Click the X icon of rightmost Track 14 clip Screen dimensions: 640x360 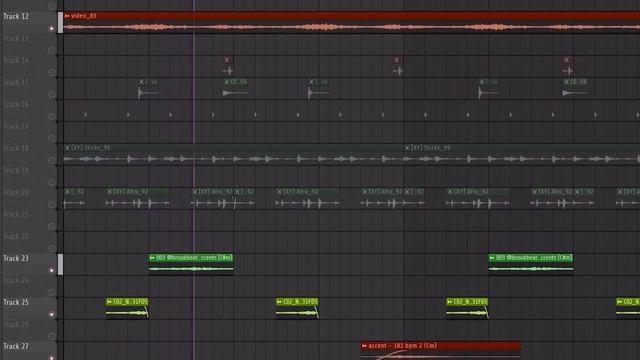(567, 60)
